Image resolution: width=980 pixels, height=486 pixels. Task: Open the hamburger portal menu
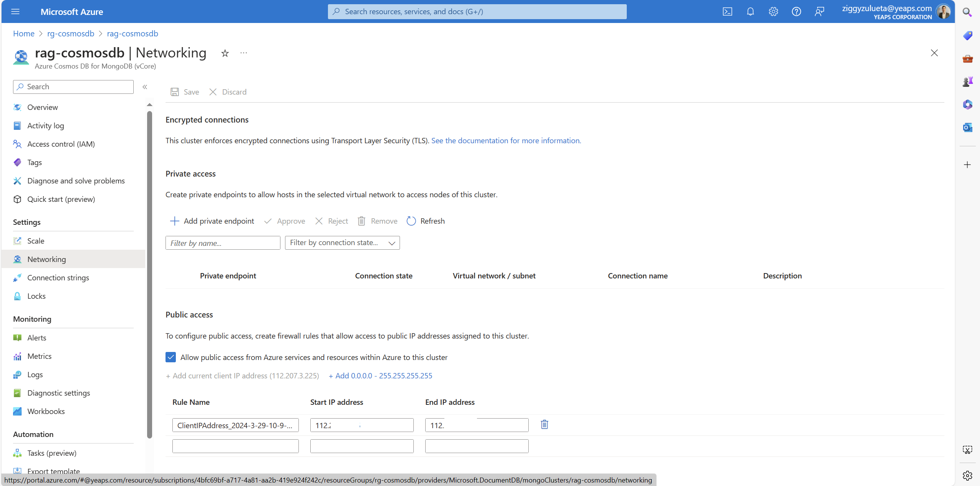15,11
